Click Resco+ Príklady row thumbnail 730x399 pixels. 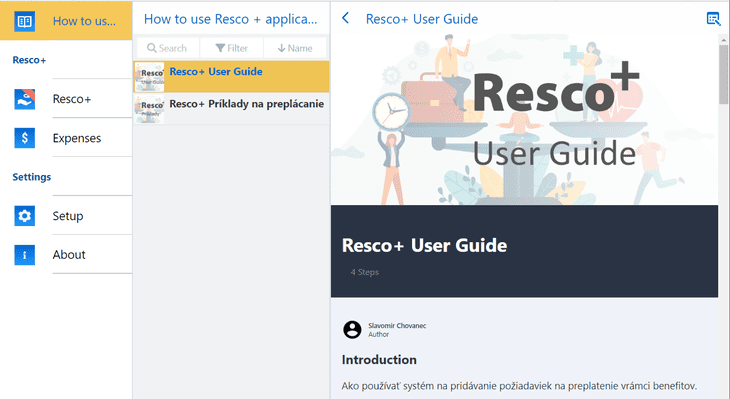tap(149, 109)
